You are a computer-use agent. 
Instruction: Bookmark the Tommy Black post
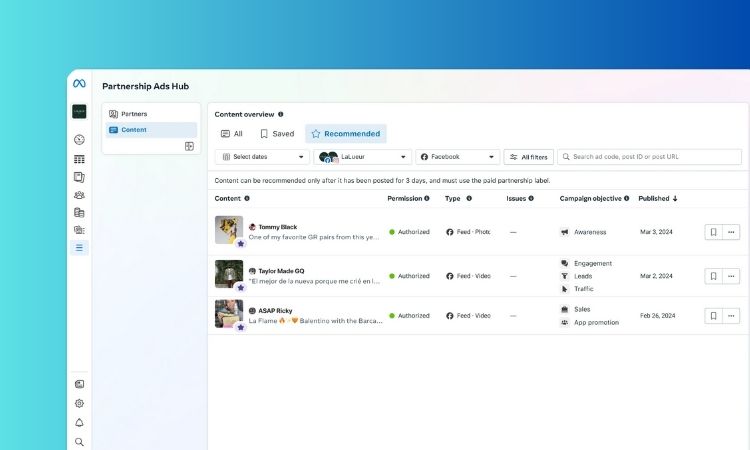(713, 232)
